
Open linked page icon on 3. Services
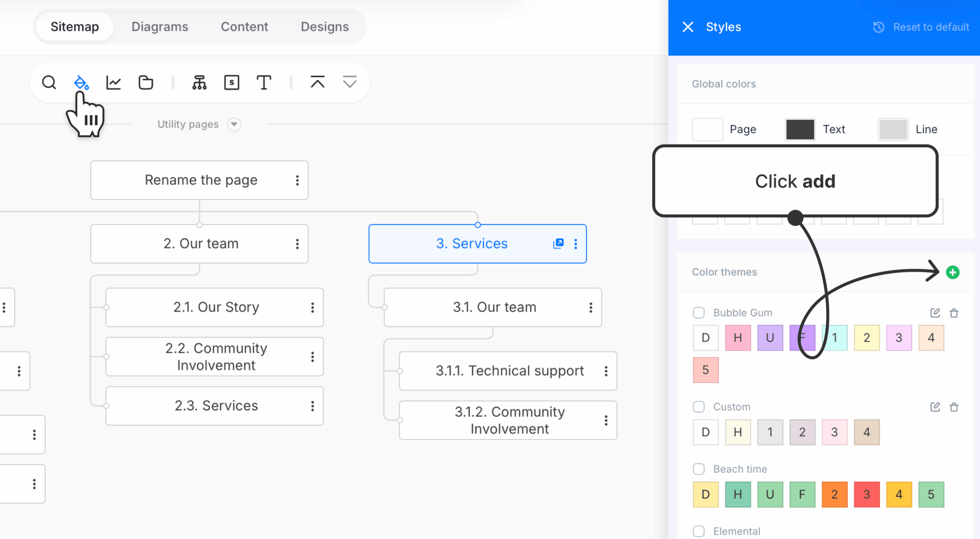[x=559, y=244]
